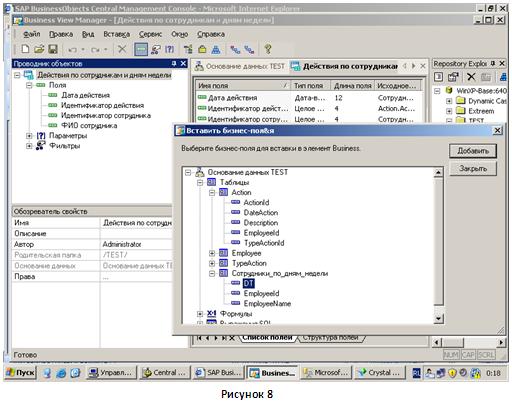The height and width of the screenshot is (405, 512).
Task: Click the Закрыть button
Action: pos(473,169)
